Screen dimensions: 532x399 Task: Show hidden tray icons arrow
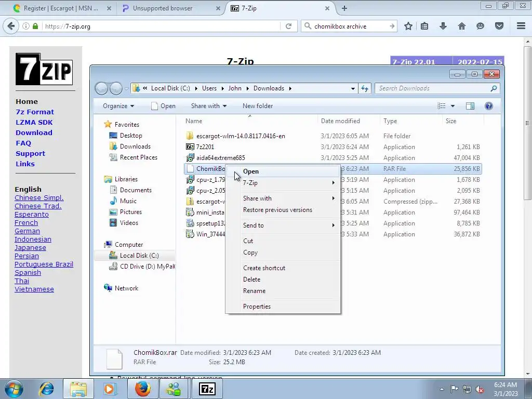pyautogui.click(x=442, y=389)
